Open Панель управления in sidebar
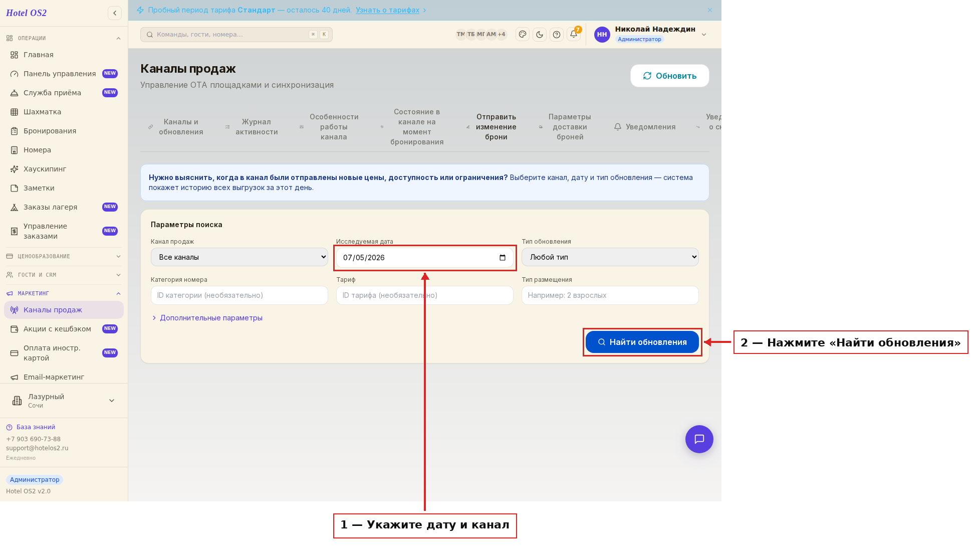 64,74
